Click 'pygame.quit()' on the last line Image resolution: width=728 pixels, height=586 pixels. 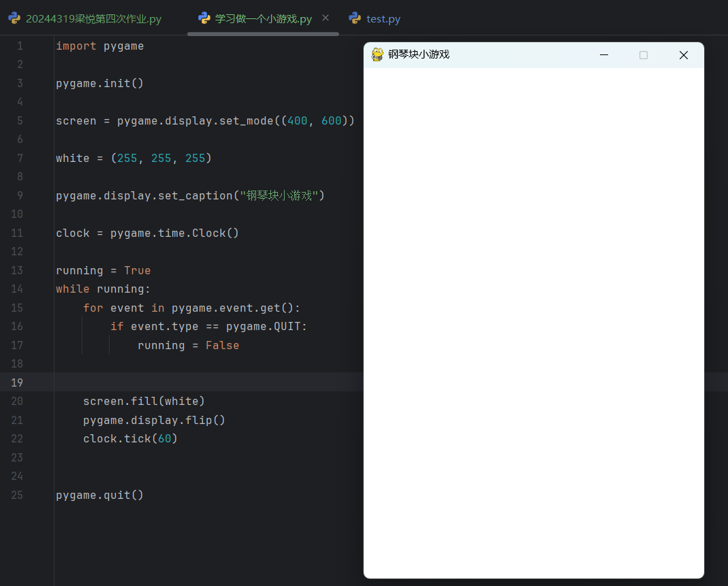pos(100,495)
